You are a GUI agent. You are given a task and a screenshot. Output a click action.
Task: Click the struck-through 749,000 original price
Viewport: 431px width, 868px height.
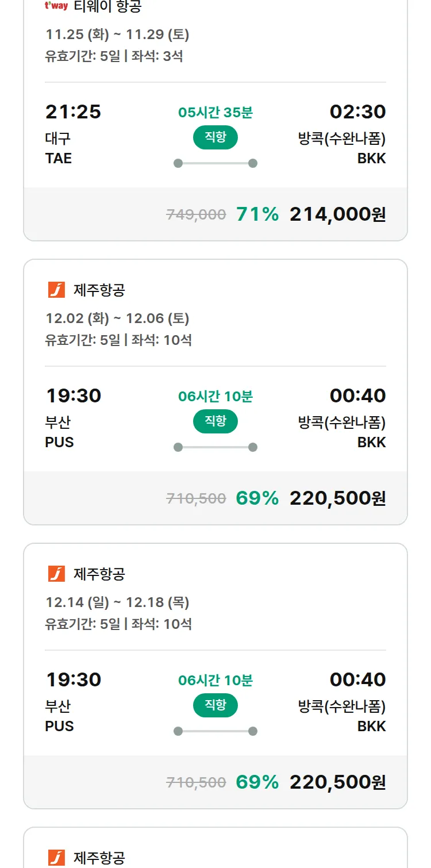[196, 214]
